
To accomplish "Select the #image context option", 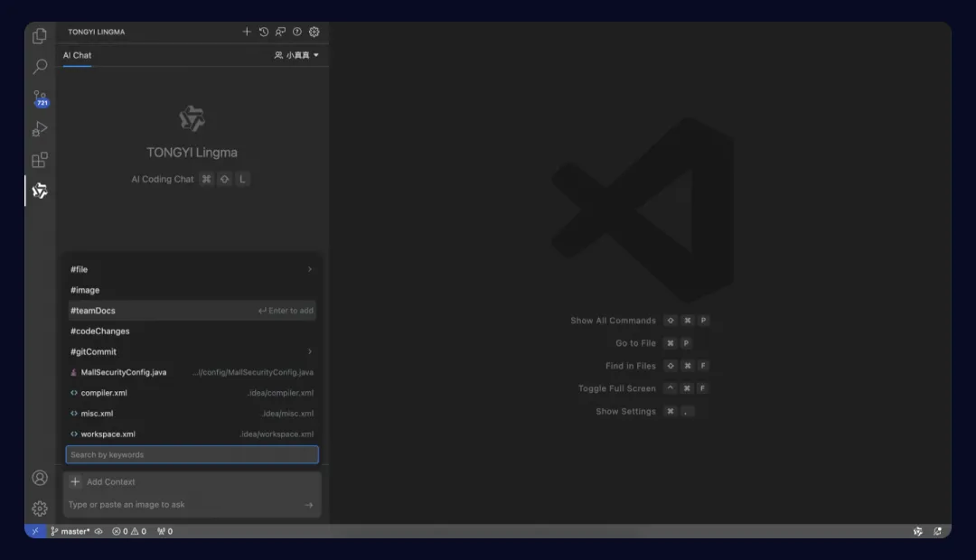I will tap(192, 290).
